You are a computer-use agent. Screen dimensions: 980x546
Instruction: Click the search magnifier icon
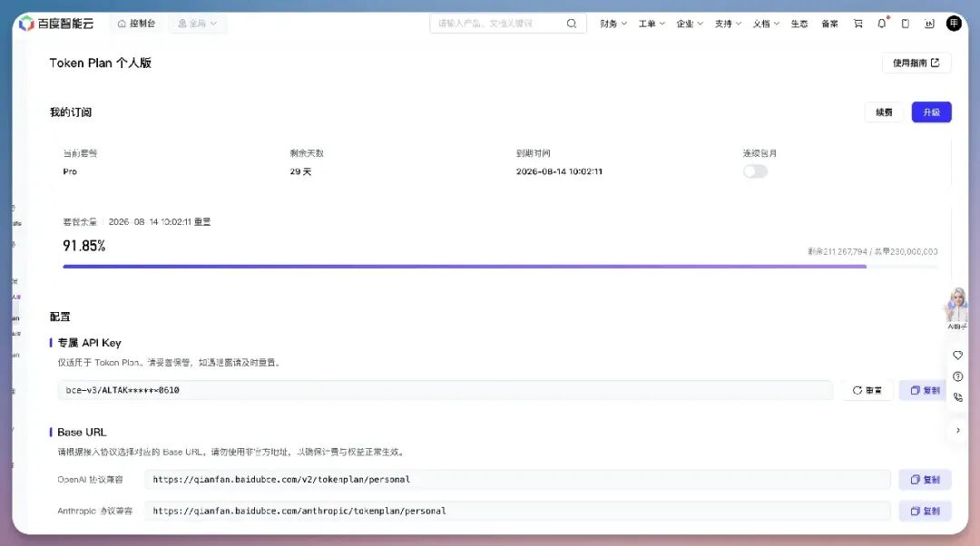(572, 24)
